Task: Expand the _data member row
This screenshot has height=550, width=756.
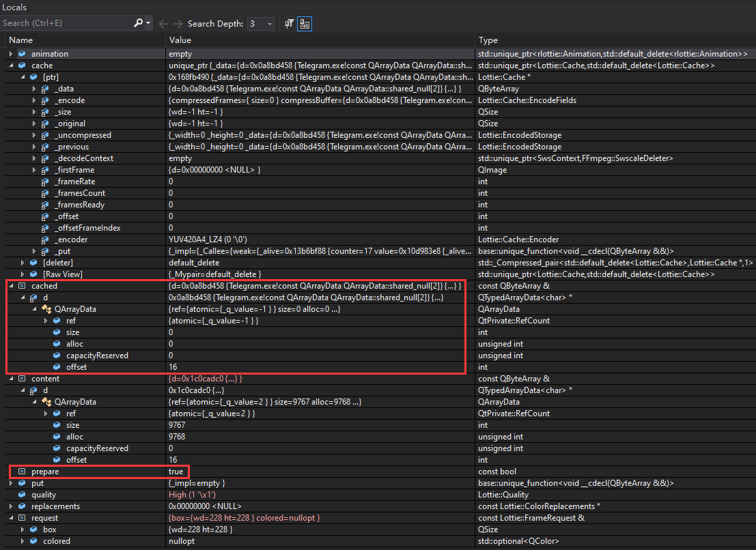Action: pyautogui.click(x=33, y=89)
